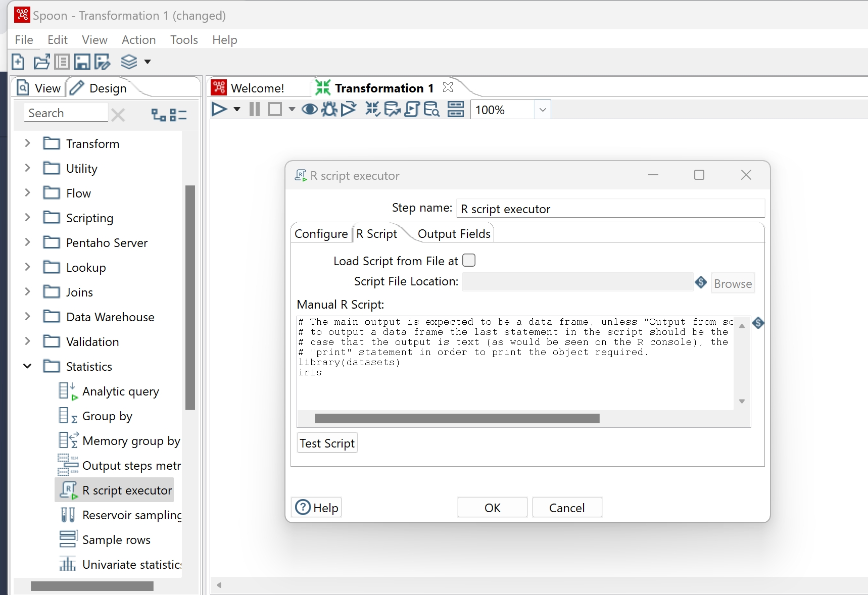Viewport: 868px width, 595px height.
Task: Select Univariate statistics step in tree
Action: click(131, 564)
